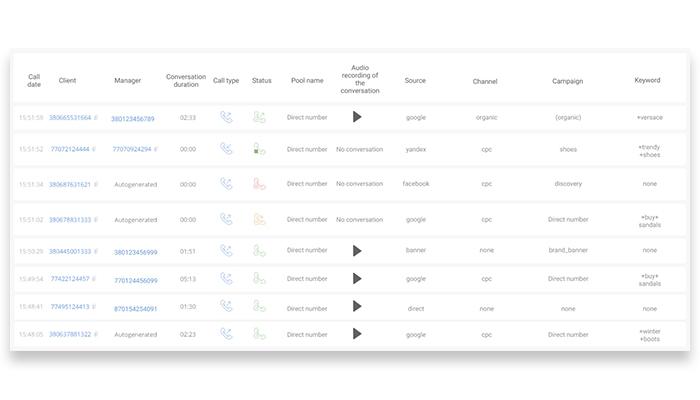Open client number 380687631621
This screenshot has width=700, height=400.
70,184
